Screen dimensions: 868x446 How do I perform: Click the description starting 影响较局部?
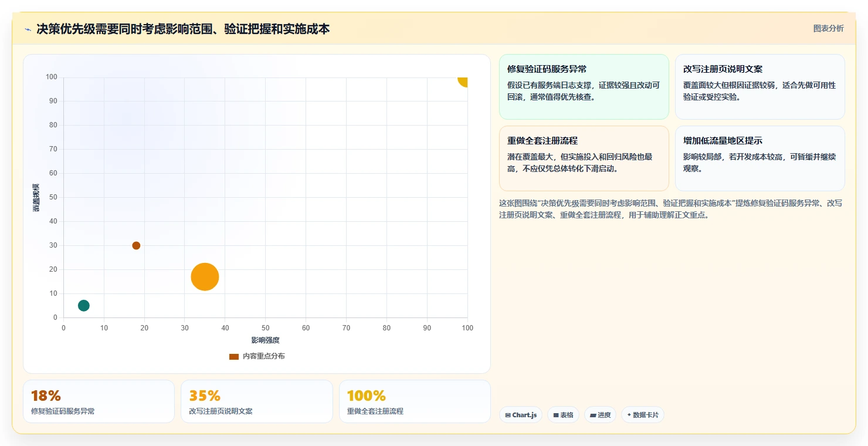tap(759, 163)
